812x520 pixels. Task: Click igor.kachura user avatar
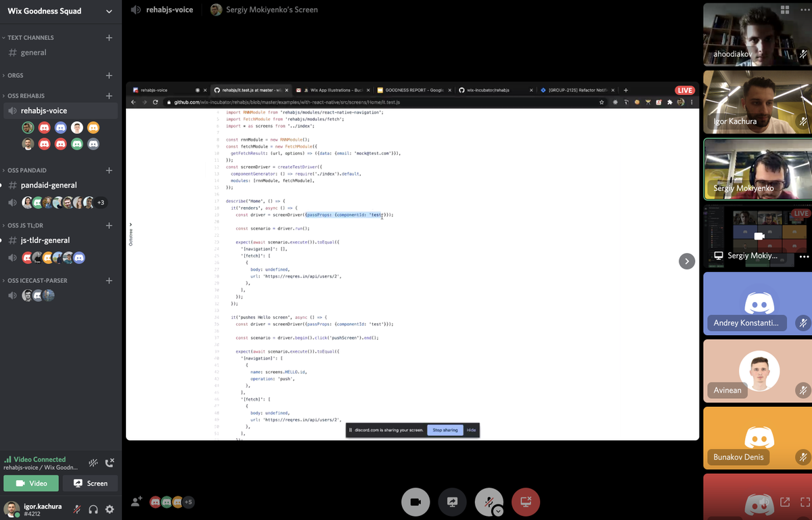[x=12, y=509]
